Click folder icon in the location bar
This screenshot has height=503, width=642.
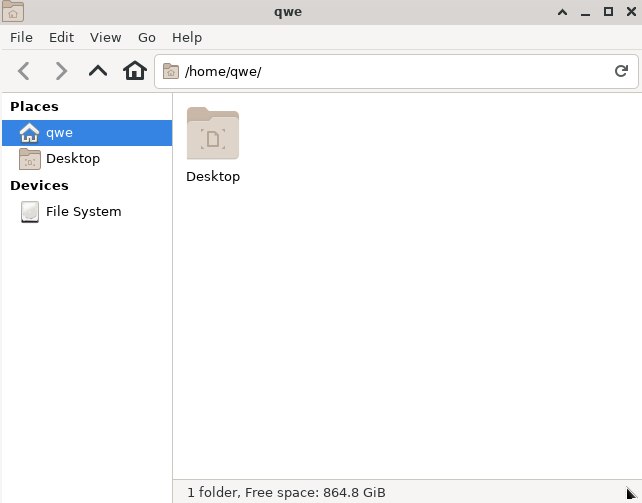171,71
